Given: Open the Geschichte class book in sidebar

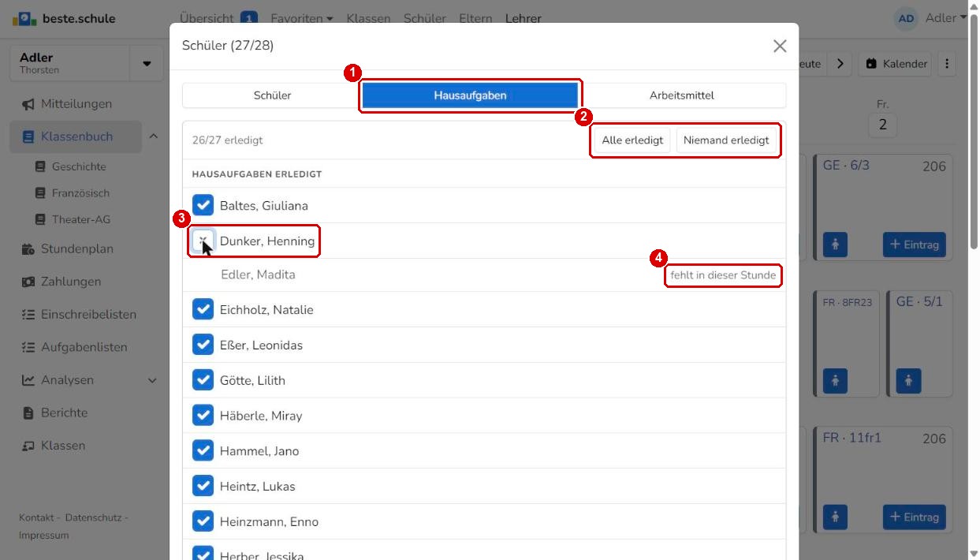Looking at the screenshot, I should (79, 166).
